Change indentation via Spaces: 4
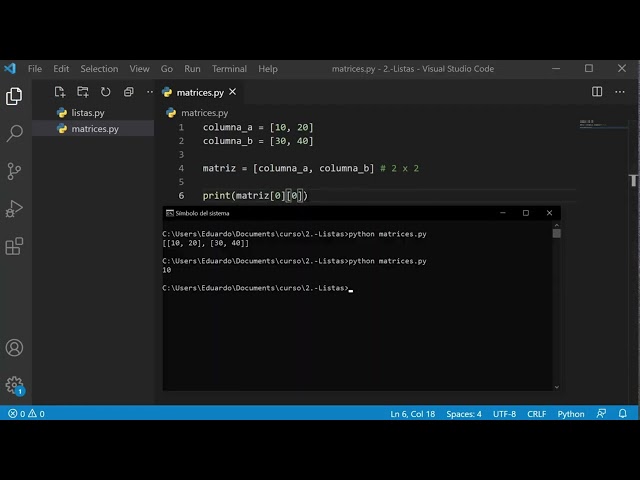The height and width of the screenshot is (480, 640). click(464, 413)
